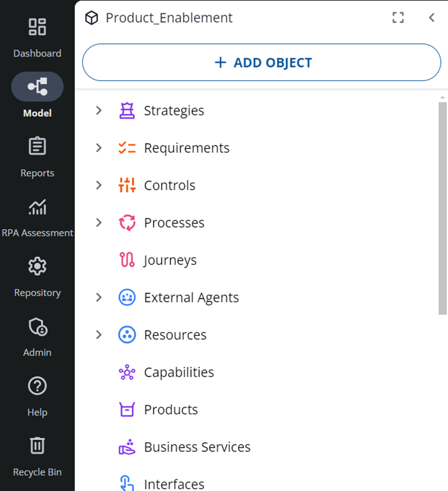Open RPA Assessment chart icon

pos(37,206)
